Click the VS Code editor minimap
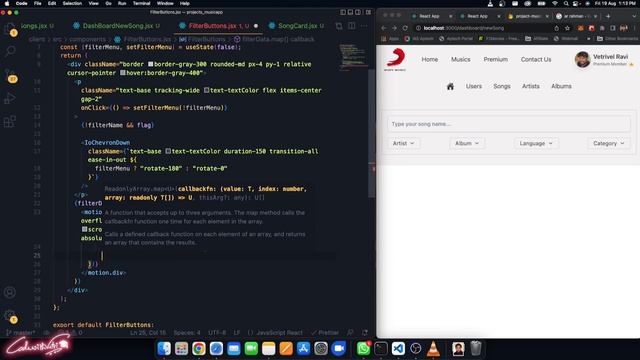Screen dimensions: 640x360 (353, 57)
